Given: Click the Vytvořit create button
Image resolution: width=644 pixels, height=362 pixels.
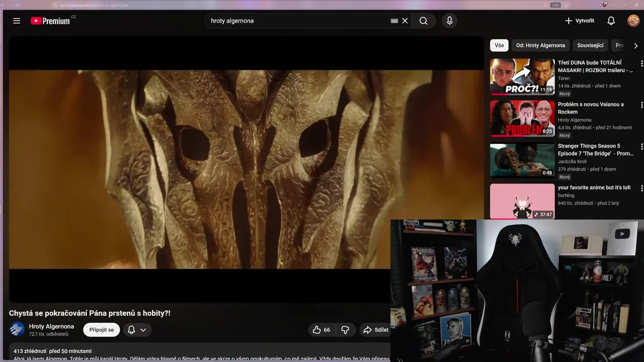Looking at the screenshot, I should (579, 21).
